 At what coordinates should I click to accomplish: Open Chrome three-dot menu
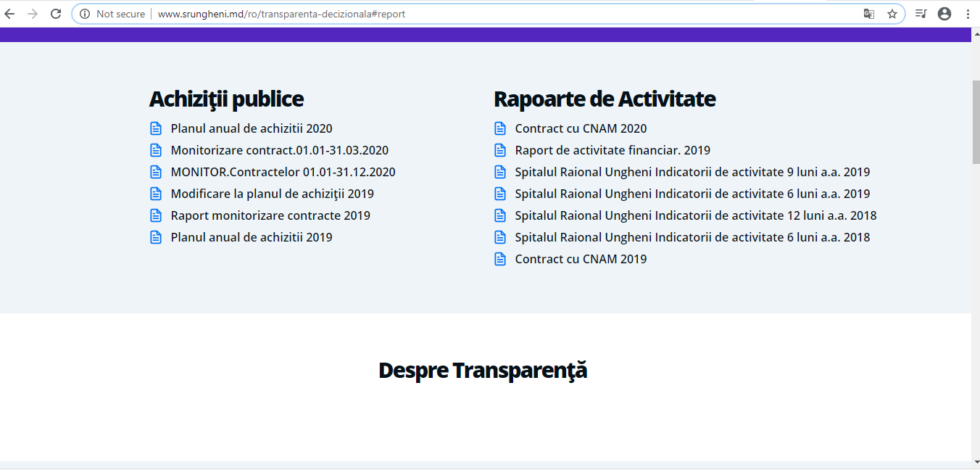pos(968,14)
